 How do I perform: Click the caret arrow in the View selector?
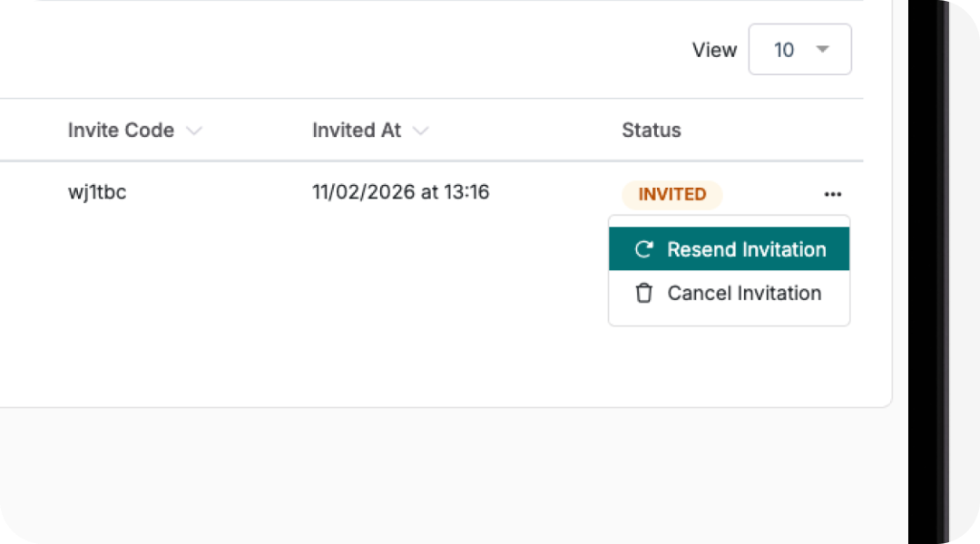click(x=823, y=49)
